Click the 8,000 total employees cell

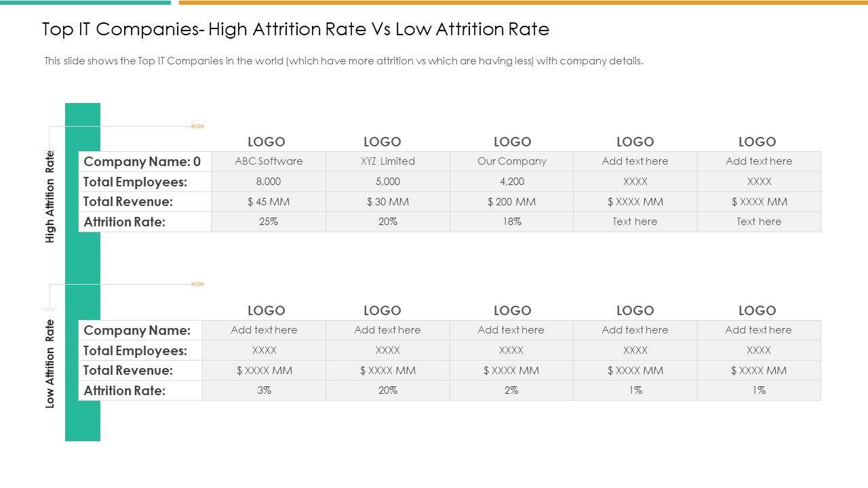(269, 182)
